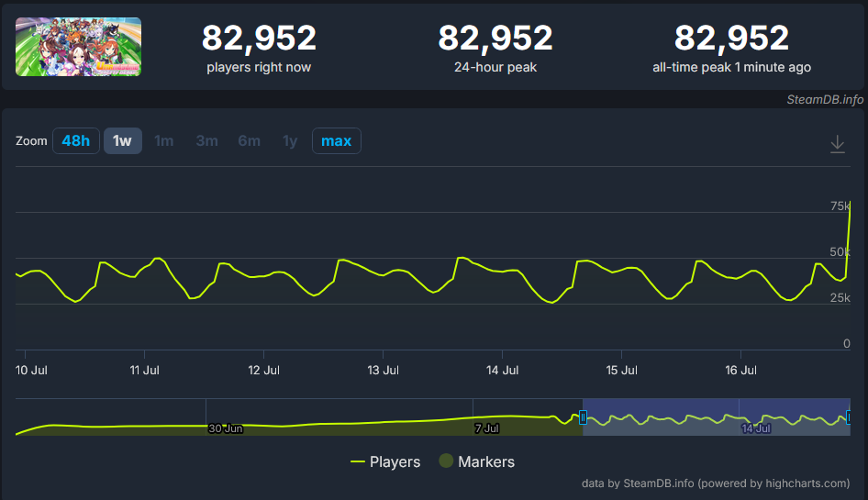The height and width of the screenshot is (500, 868).
Task: Click the 14 Jul navigator label
Action: (756, 428)
